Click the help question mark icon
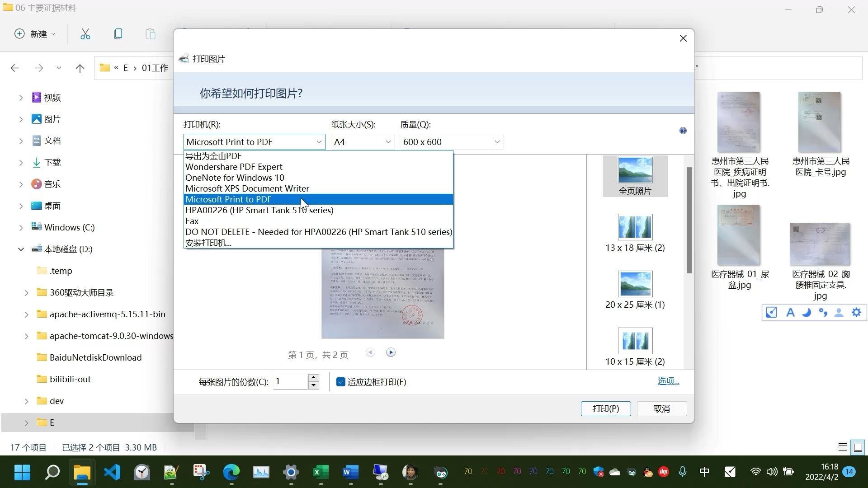 683,131
